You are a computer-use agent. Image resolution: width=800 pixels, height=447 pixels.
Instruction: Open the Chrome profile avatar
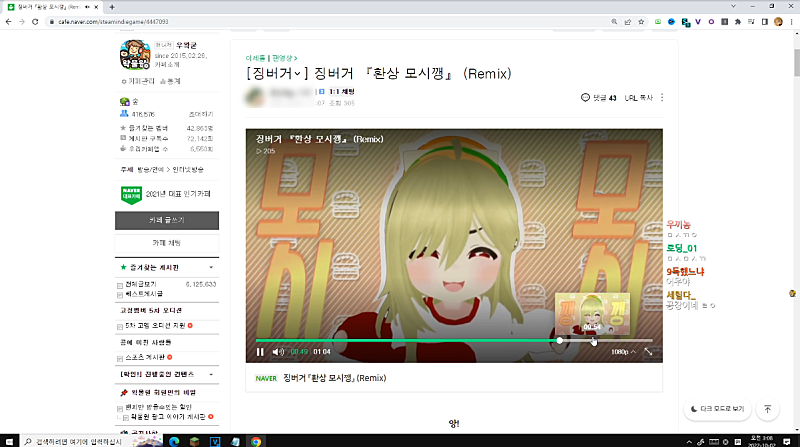point(778,22)
